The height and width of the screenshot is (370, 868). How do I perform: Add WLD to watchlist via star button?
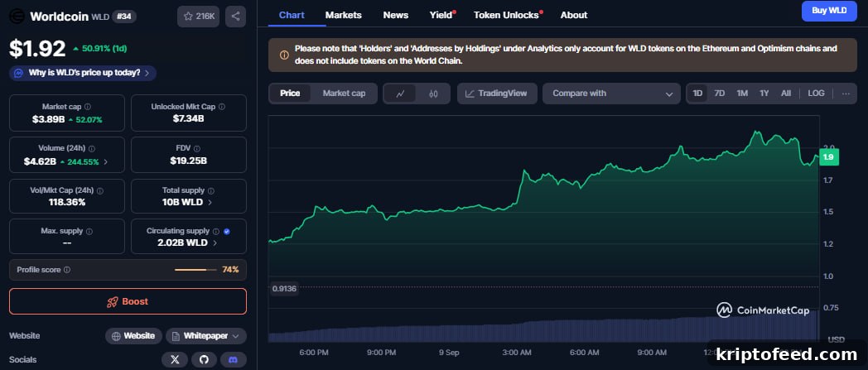point(198,16)
